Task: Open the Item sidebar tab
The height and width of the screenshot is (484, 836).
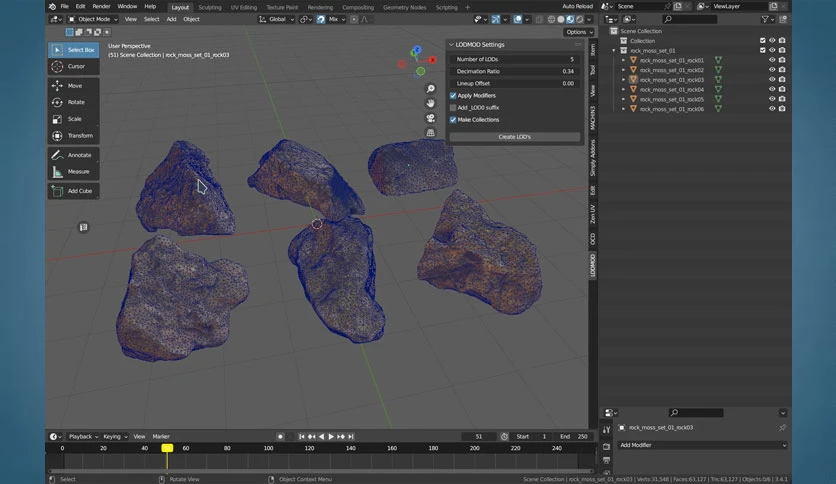Action: [x=593, y=50]
